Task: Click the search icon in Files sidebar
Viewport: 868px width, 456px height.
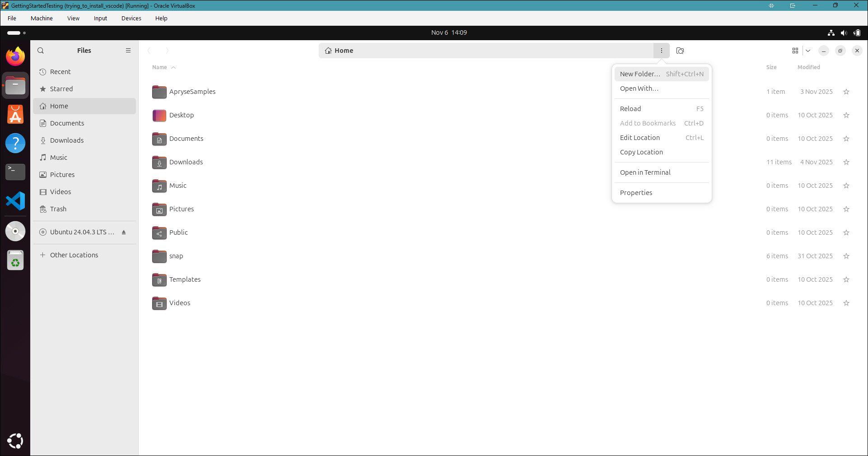Action: [x=41, y=51]
